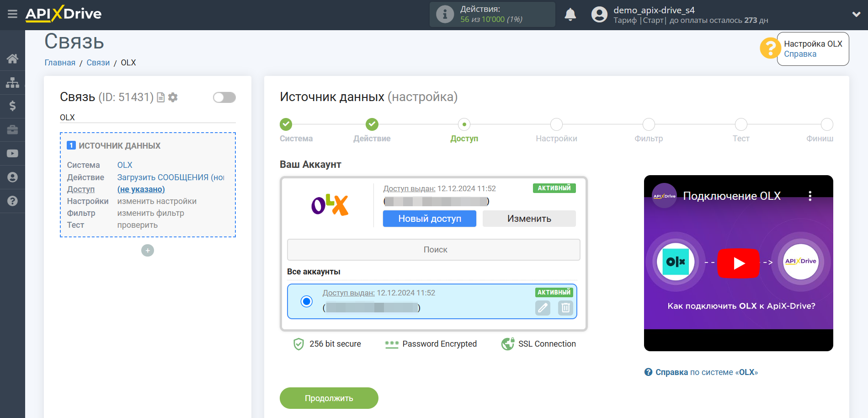
Task: Go to Система step
Action: (x=286, y=124)
